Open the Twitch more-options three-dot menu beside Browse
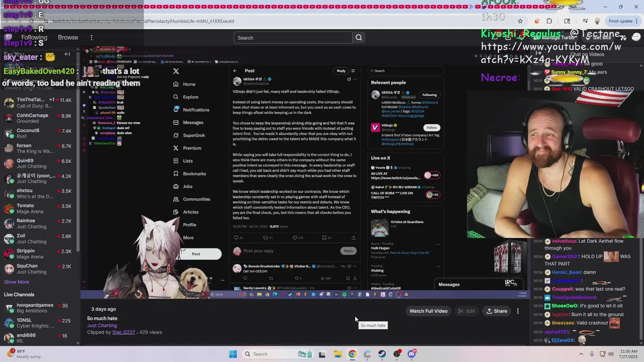644x362 pixels. tap(91, 38)
